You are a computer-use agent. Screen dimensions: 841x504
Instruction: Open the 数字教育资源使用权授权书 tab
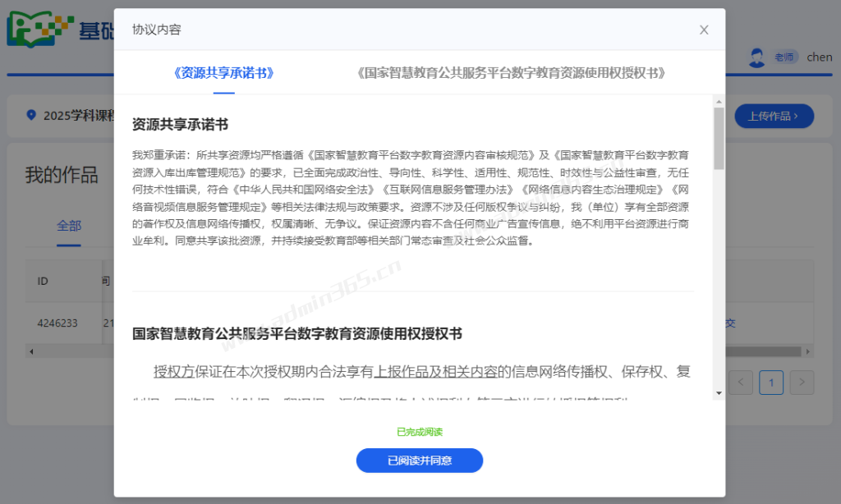(x=511, y=73)
